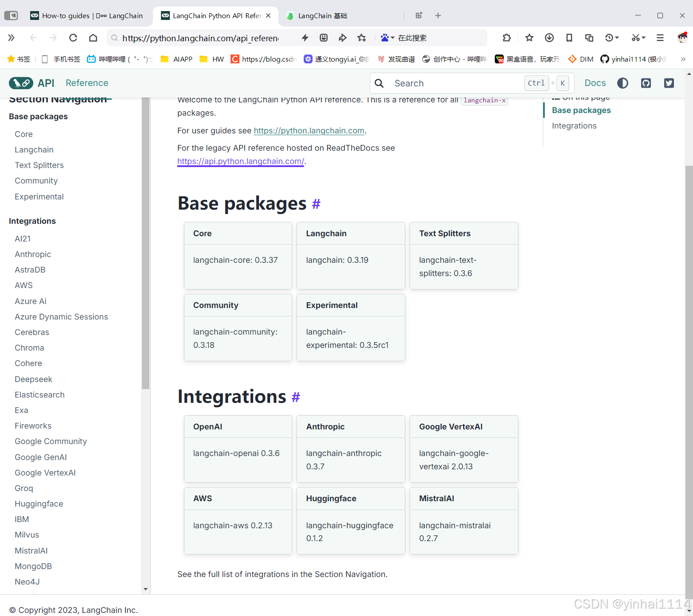Select Community in sidebar navigation

coord(36,181)
